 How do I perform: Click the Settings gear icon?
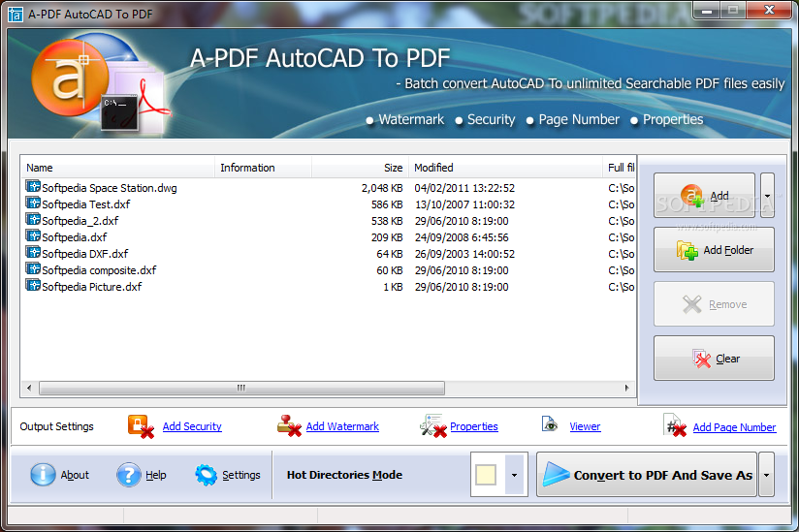[x=206, y=475]
